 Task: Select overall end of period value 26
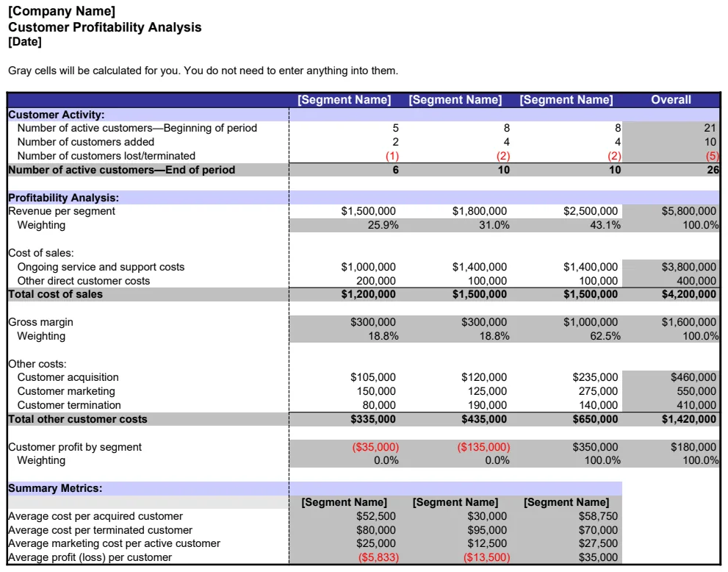click(x=713, y=170)
